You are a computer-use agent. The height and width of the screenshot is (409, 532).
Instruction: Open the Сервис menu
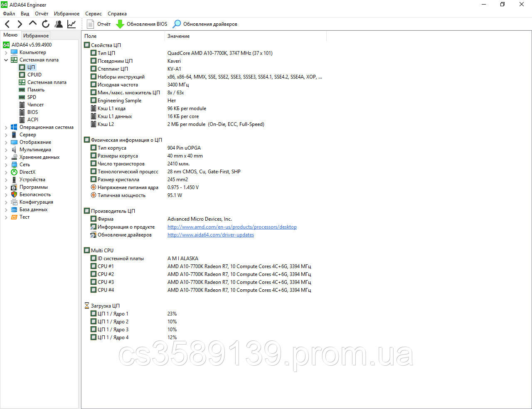tap(94, 14)
